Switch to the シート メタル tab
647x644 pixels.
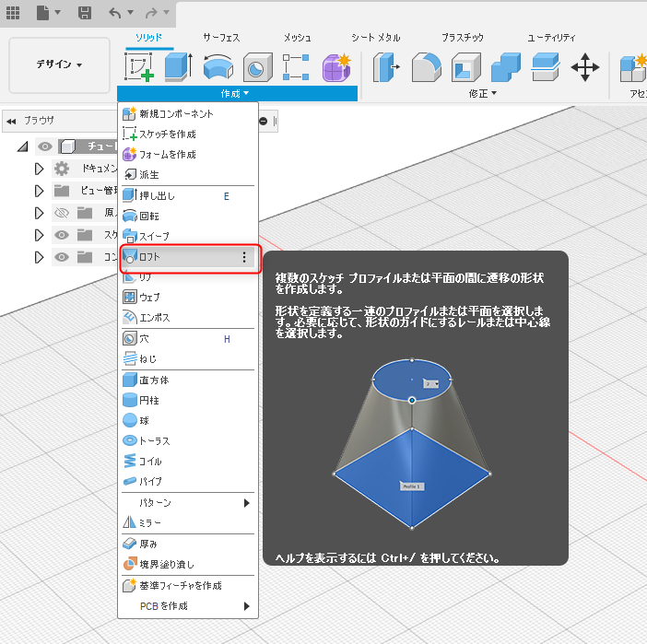point(376,38)
